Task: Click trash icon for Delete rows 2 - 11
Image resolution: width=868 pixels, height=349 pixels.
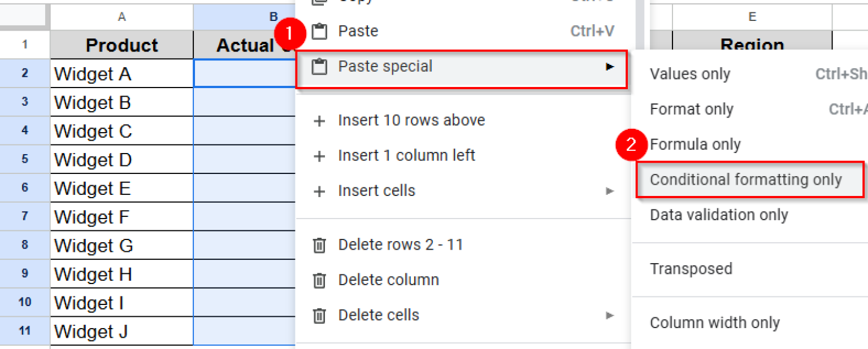Action: point(320,246)
